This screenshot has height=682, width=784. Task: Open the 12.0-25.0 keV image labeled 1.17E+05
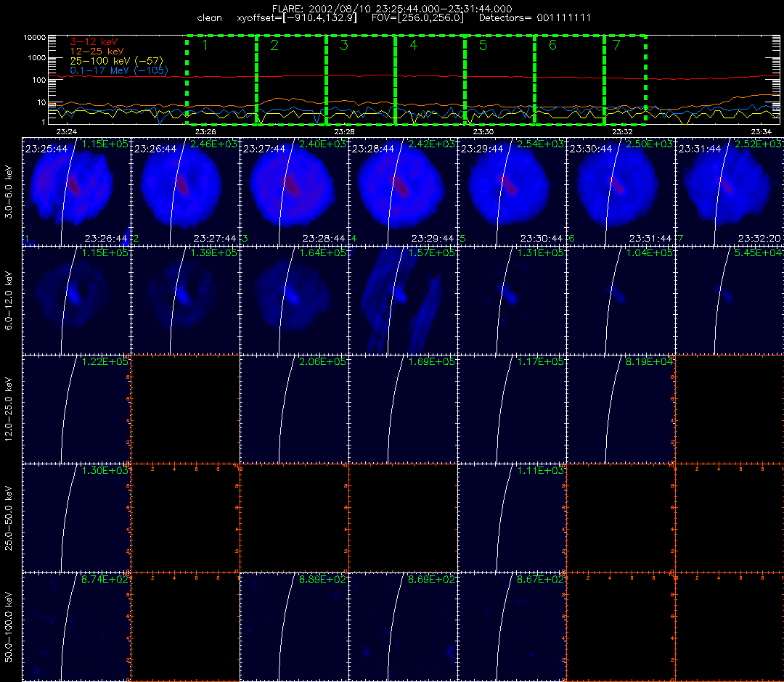coord(513,410)
